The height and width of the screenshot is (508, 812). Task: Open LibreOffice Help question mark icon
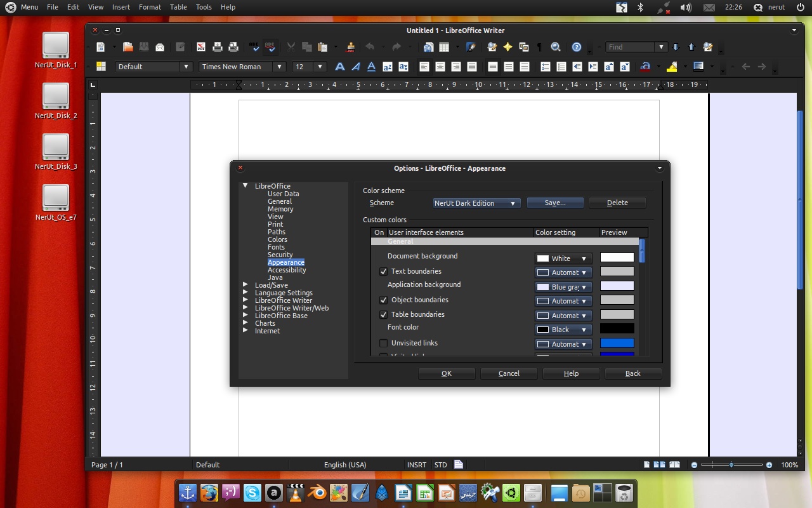tap(577, 47)
